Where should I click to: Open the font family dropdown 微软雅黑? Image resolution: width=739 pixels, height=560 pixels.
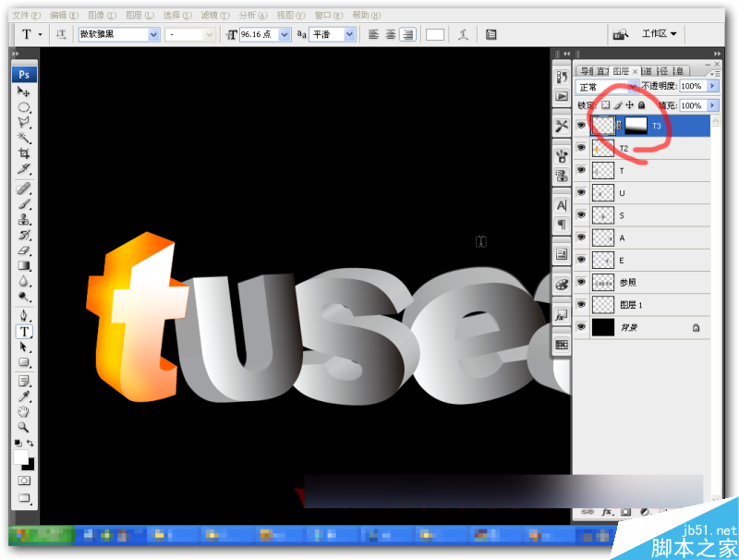pos(153,34)
